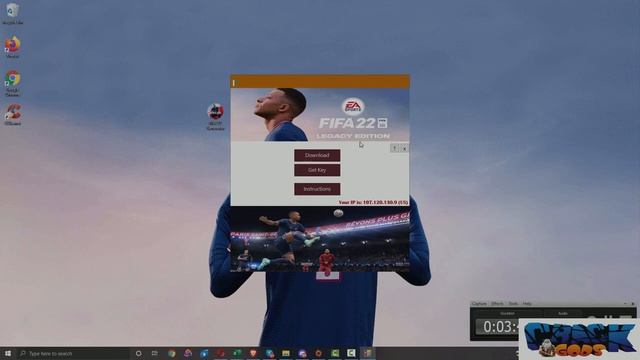Open the Effects menu in the recorder window
Screen dimensions: 640x360
tap(497, 304)
